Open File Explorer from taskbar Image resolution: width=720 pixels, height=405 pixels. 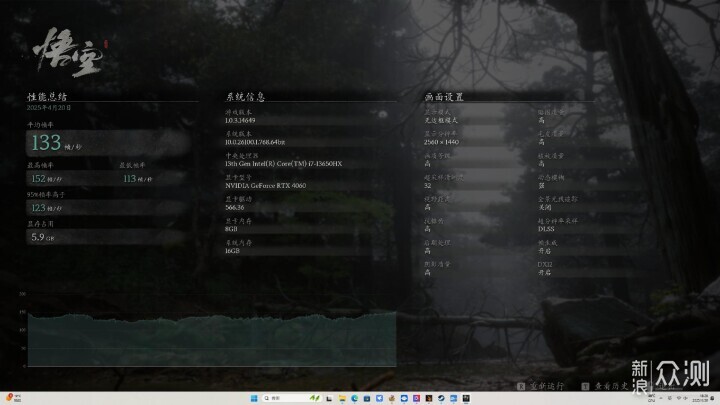(342, 398)
